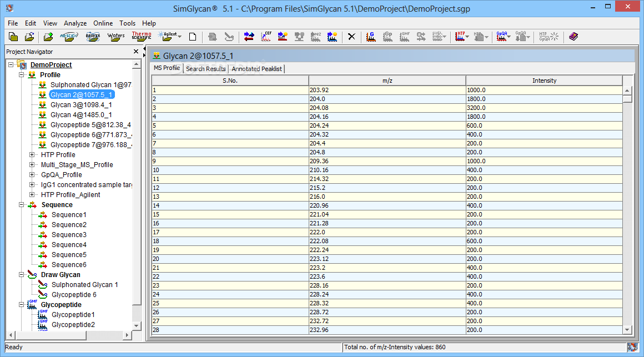
Task: Open the Analyze menu
Action: coord(75,23)
